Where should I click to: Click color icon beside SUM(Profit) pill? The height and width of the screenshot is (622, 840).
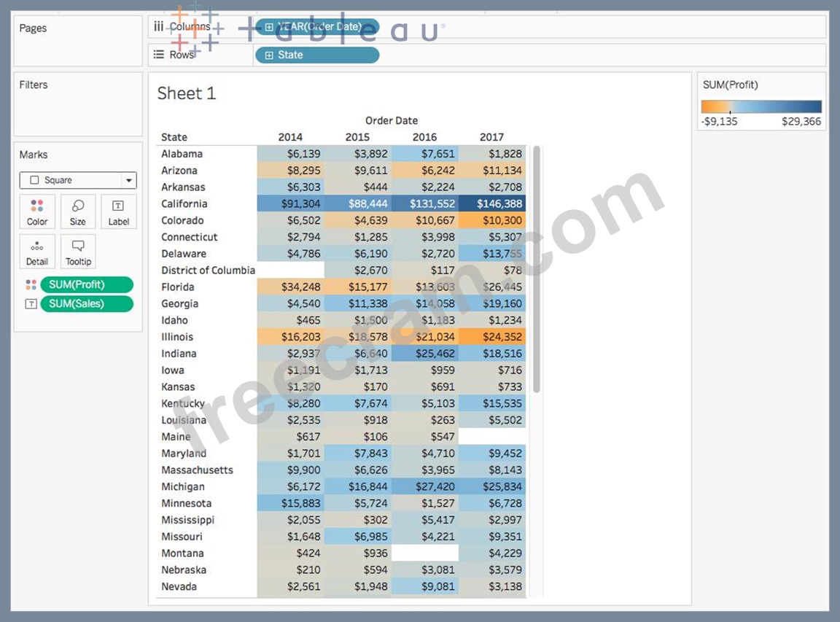pos(31,284)
